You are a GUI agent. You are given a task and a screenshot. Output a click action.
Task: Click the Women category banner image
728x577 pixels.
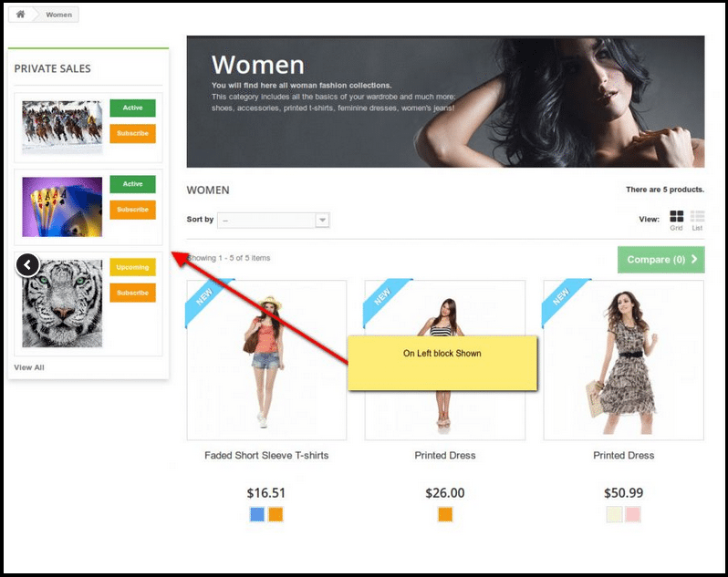445,101
